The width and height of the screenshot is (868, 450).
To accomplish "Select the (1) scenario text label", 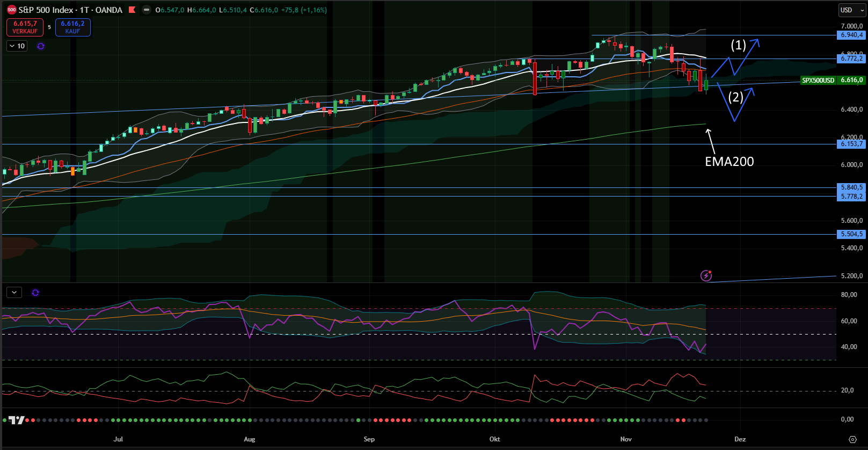I will click(738, 45).
